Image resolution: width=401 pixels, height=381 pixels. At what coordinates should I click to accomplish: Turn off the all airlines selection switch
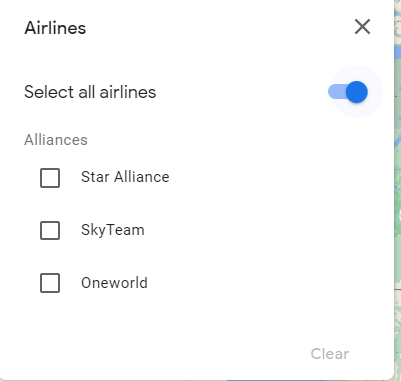348,92
